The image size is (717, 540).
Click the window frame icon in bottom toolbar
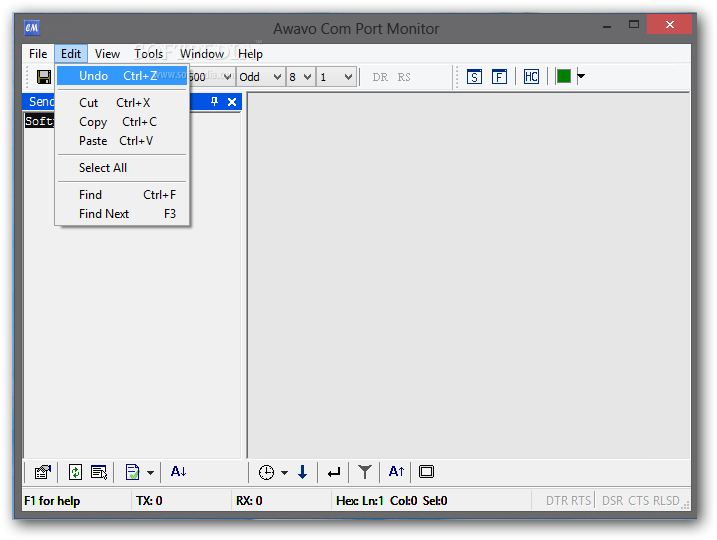pos(426,471)
